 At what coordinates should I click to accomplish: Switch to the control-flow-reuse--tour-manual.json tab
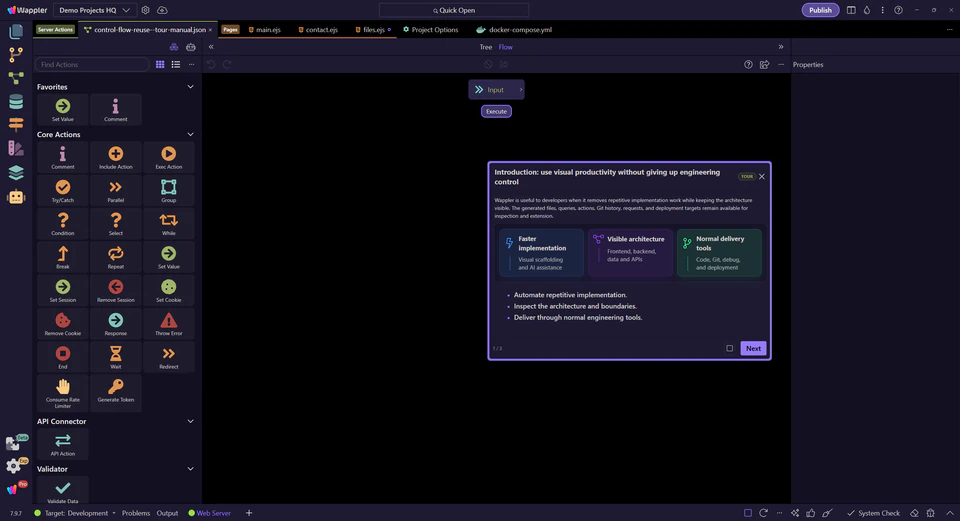click(146, 29)
